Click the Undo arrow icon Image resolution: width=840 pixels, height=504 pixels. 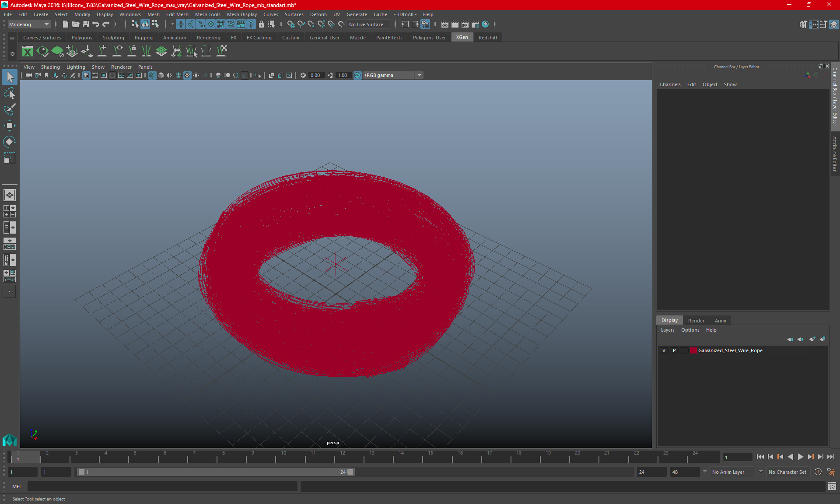(96, 24)
